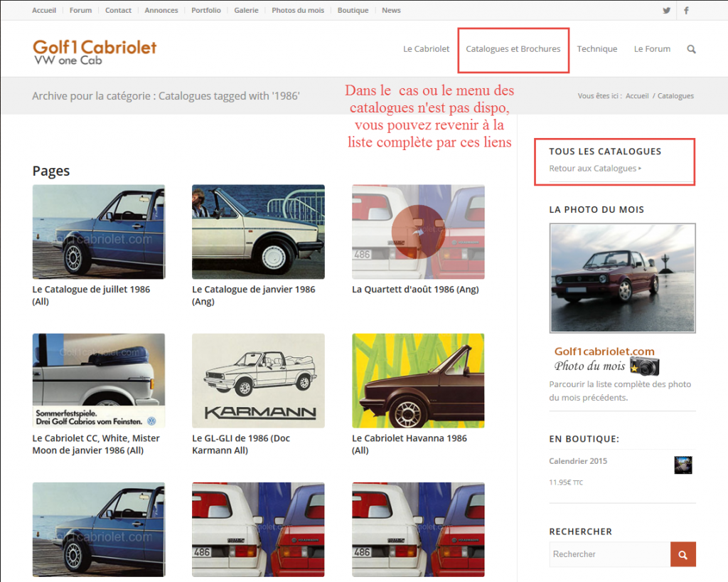Viewport: 728px width, 582px height.
Task: Open Forum in the top bar
Action: (81, 10)
